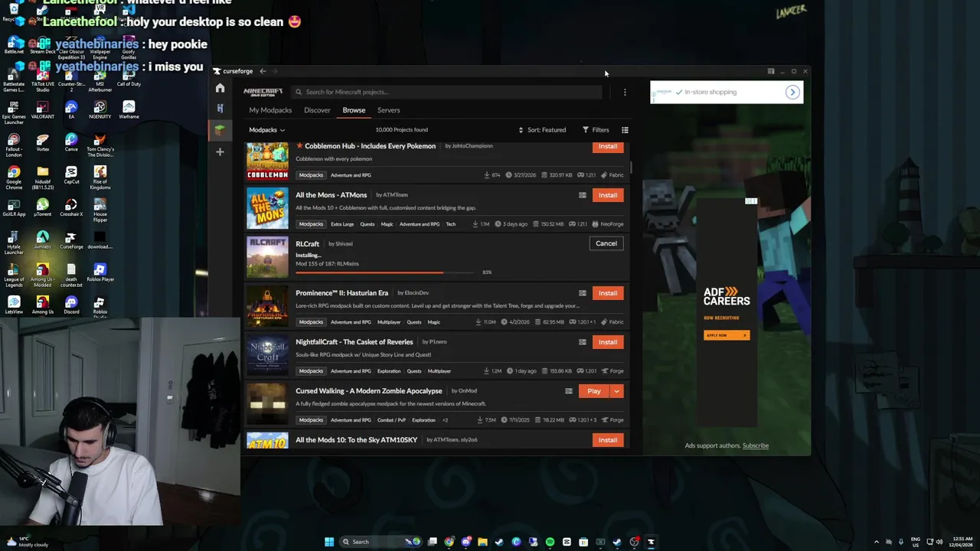The height and width of the screenshot is (551, 980).
Task: Expand the Modpacks category dropdown
Action: coord(266,130)
